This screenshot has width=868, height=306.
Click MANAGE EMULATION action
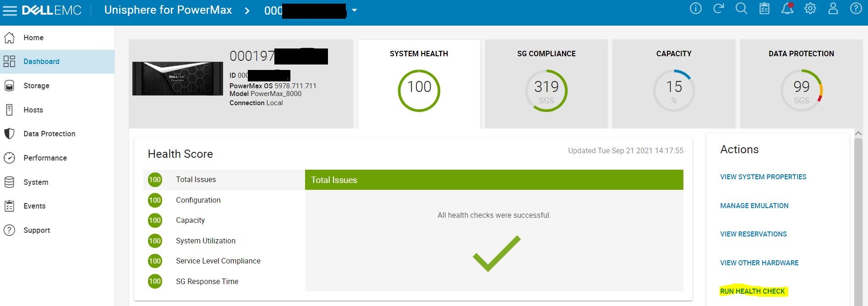coord(754,206)
